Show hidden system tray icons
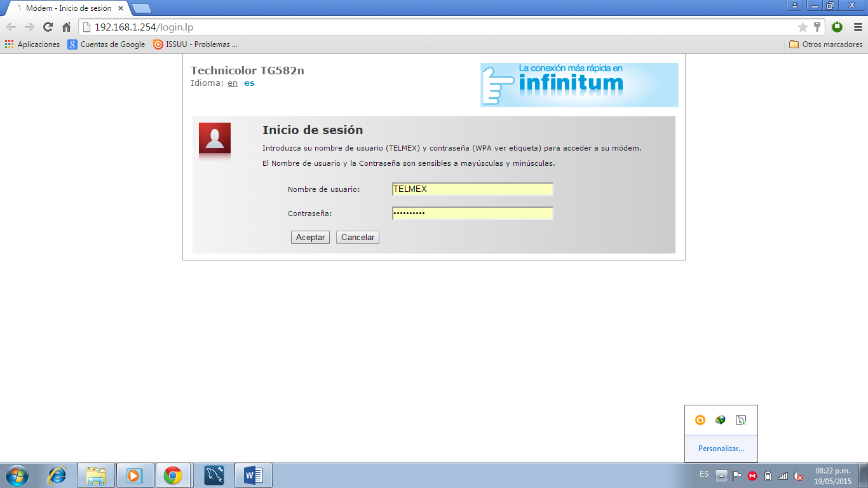 click(721, 475)
